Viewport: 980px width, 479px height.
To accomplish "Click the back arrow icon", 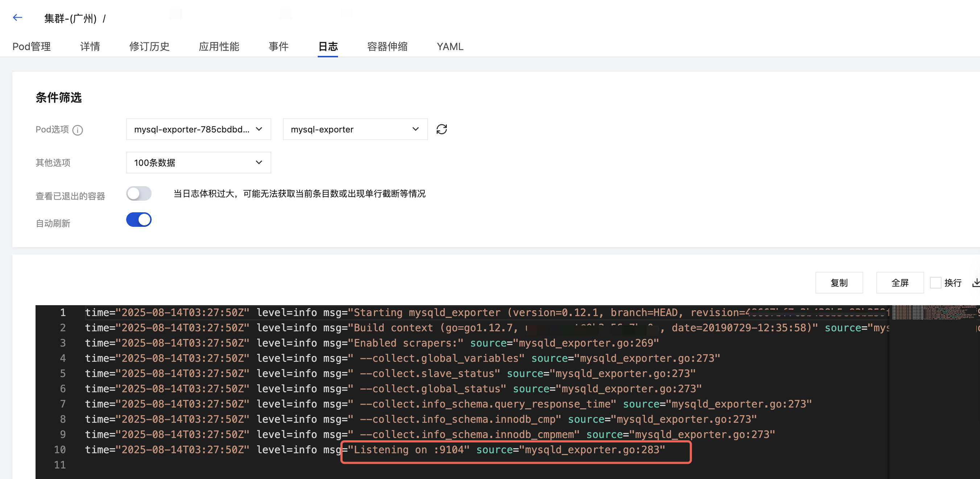I will tap(17, 17).
